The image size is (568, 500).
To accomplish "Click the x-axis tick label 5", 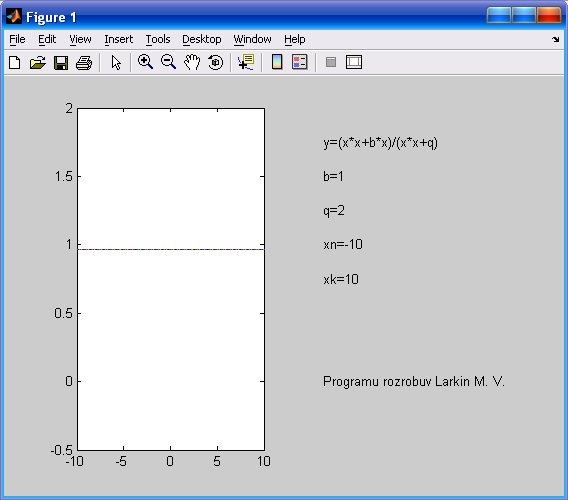I will (x=217, y=461).
